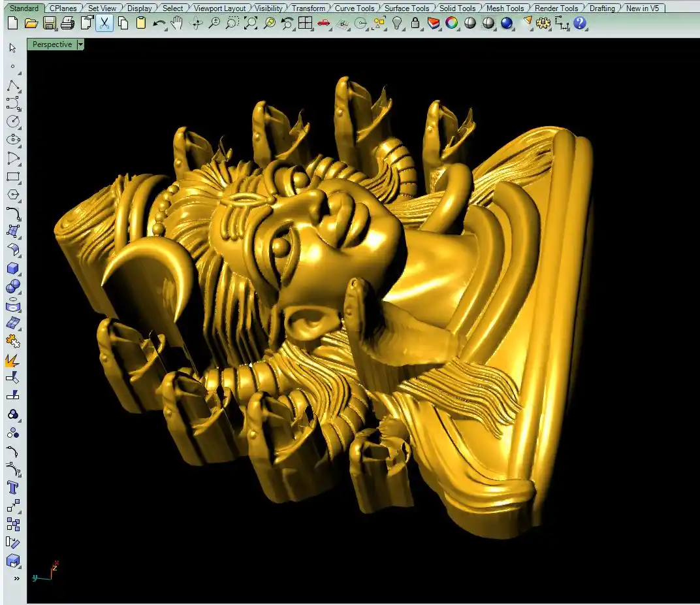This screenshot has width=700, height=605.
Task: Click the Undo arrow icon
Action: click(159, 24)
